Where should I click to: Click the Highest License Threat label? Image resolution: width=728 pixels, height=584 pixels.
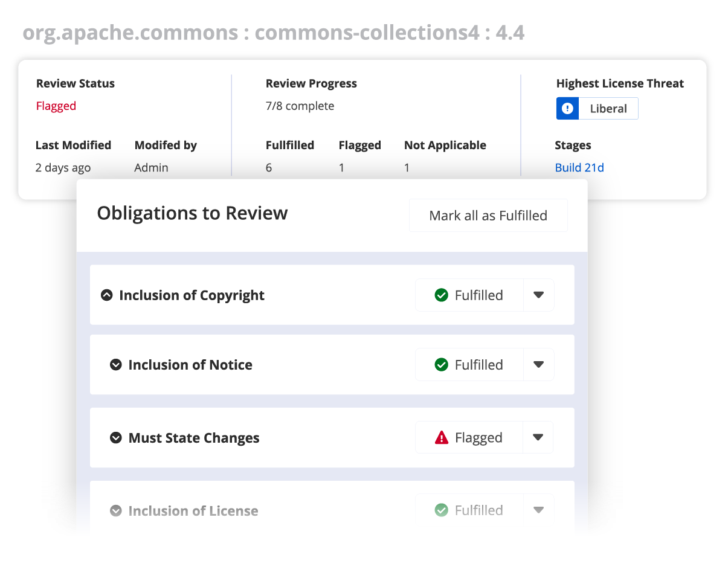click(x=620, y=84)
